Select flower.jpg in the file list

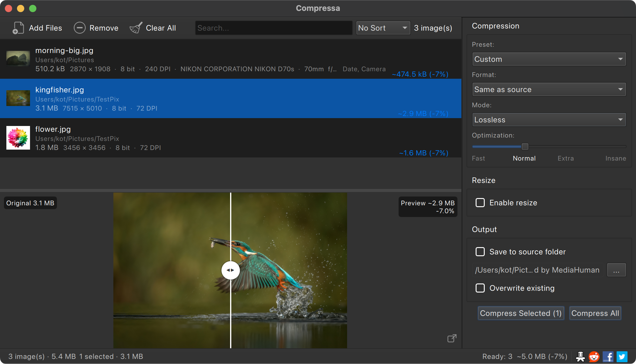[x=231, y=138]
